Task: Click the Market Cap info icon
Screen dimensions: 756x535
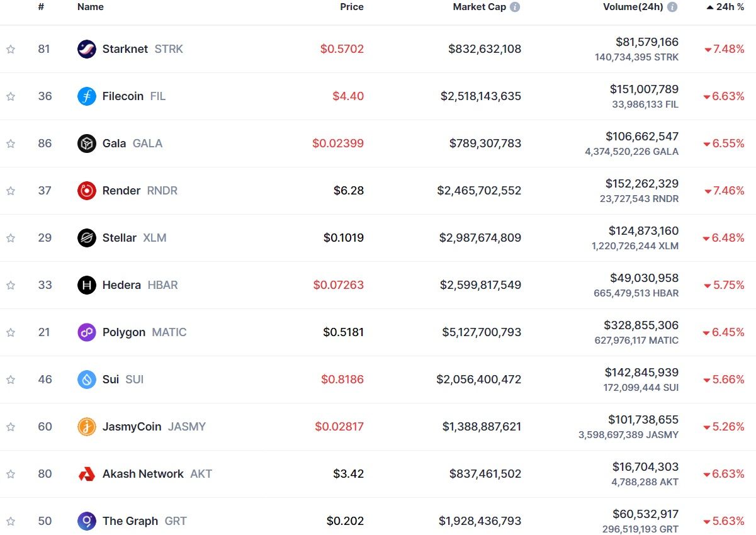Action: point(515,7)
